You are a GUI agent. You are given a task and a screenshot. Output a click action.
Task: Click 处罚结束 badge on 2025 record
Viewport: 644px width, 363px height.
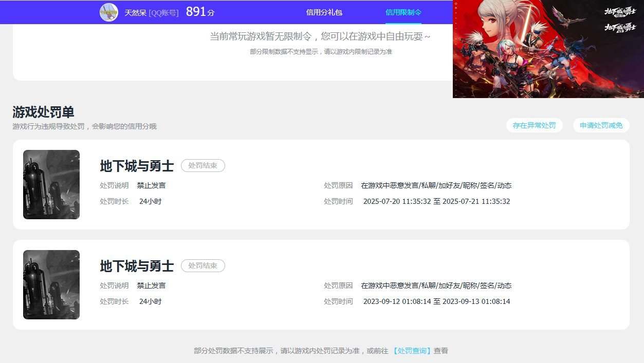point(203,166)
